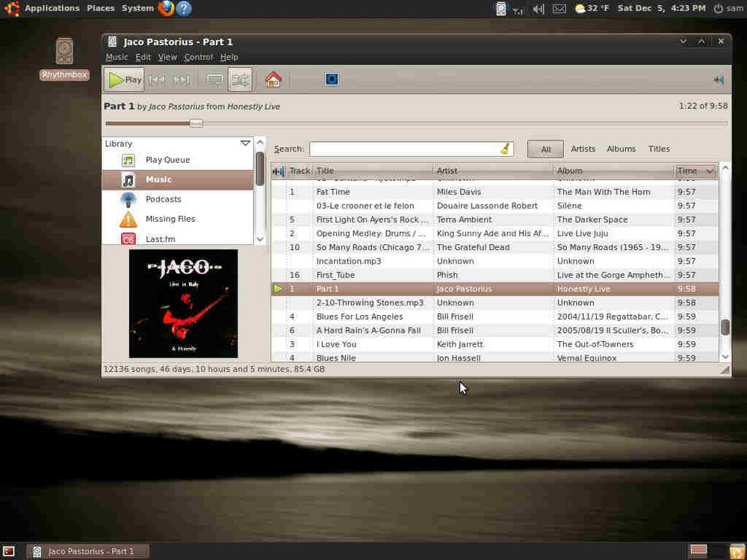The image size is (747, 560).
Task: Open Last.fm in the library sidebar
Action: [x=160, y=239]
